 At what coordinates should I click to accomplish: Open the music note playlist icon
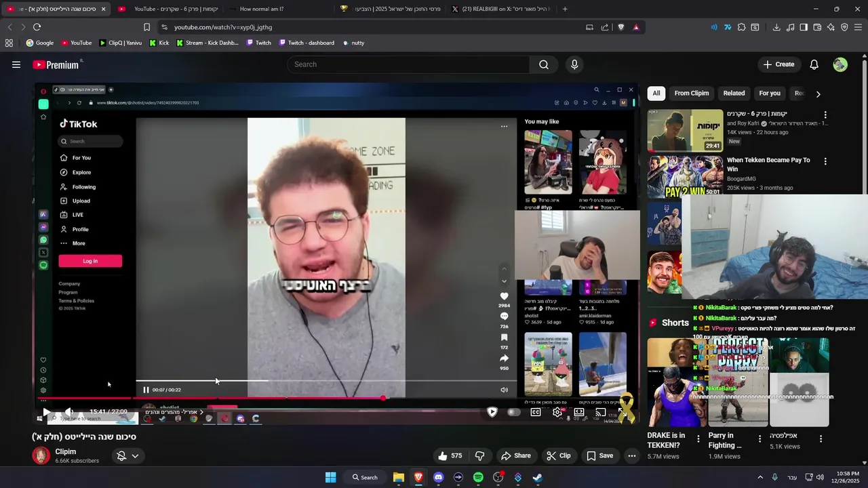pos(790,27)
